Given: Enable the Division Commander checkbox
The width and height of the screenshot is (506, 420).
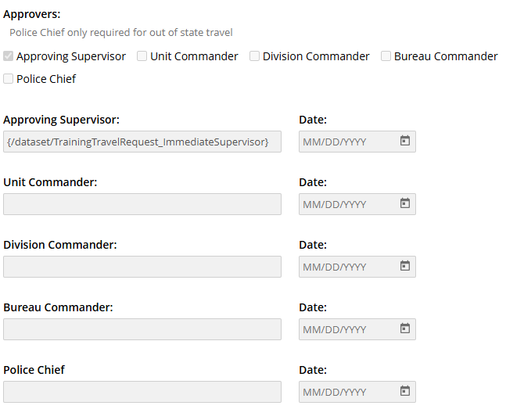Looking at the screenshot, I should [255, 56].
